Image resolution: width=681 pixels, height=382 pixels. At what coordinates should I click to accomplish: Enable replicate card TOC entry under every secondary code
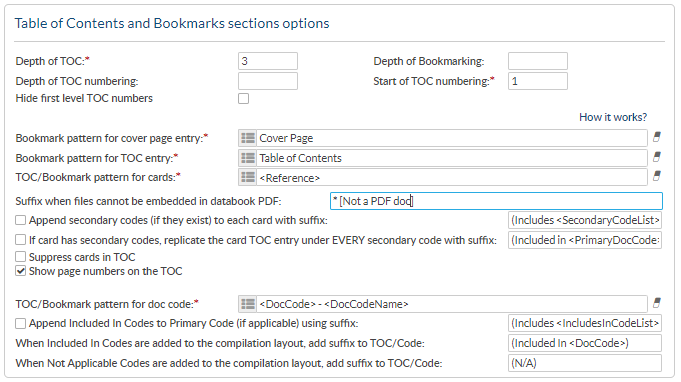20,240
